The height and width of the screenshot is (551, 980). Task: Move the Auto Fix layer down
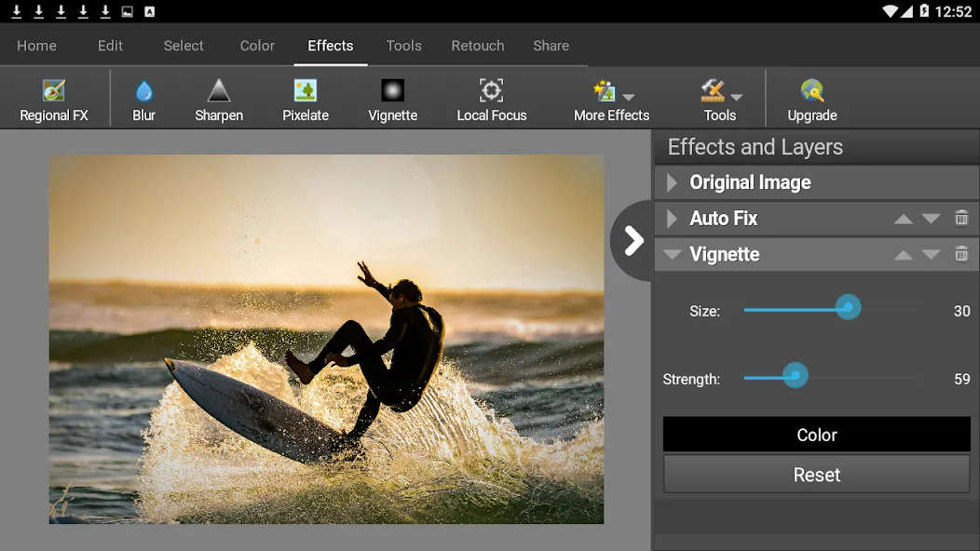tap(931, 219)
